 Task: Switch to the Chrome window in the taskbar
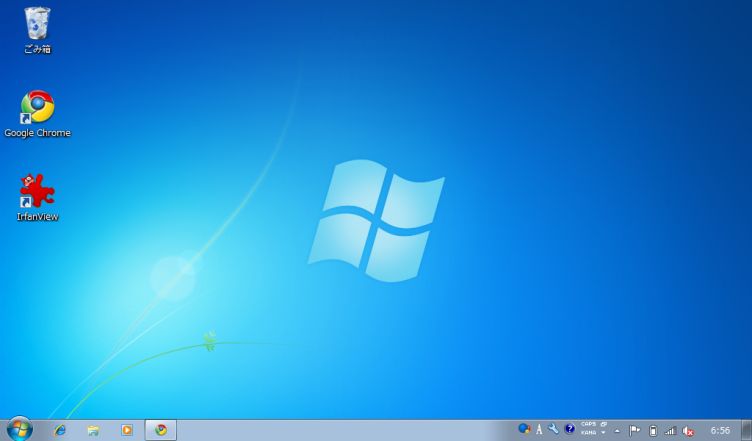(161, 430)
